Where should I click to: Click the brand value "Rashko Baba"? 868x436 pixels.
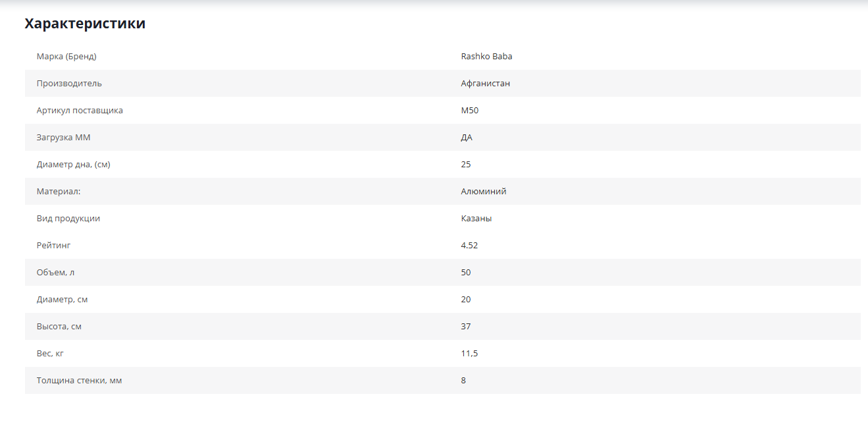[486, 57]
